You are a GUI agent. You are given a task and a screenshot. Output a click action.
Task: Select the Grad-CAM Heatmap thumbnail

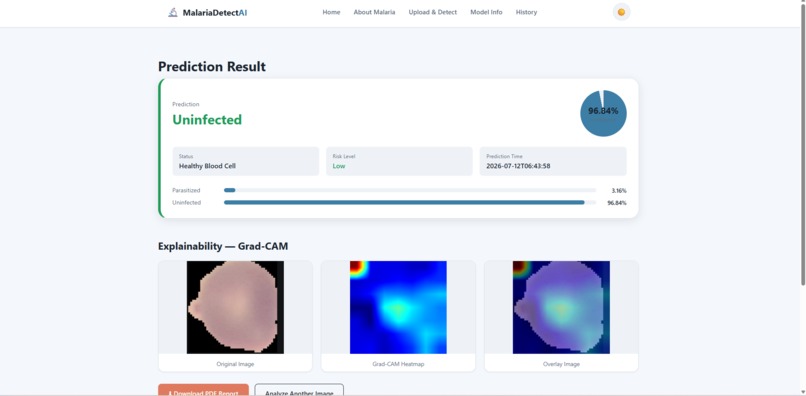tap(398, 307)
